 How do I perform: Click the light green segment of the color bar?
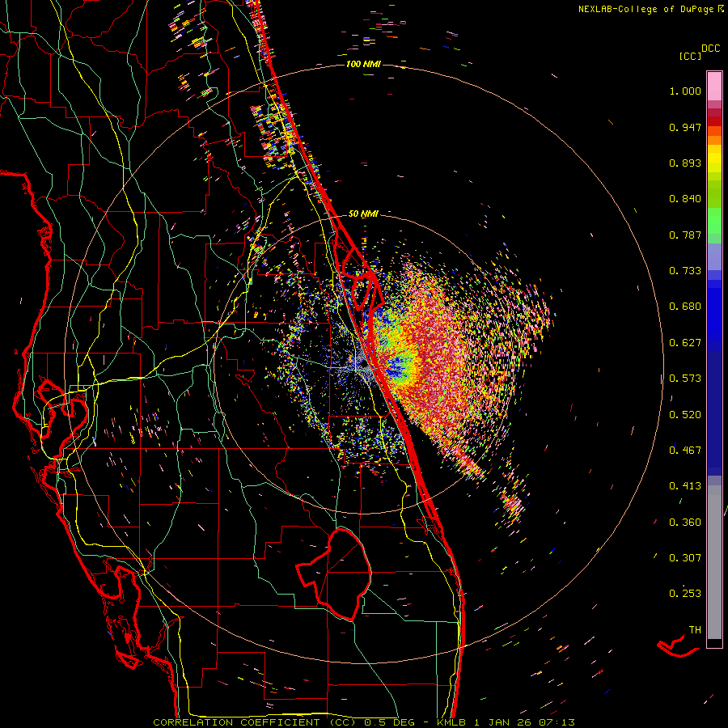[x=714, y=221]
